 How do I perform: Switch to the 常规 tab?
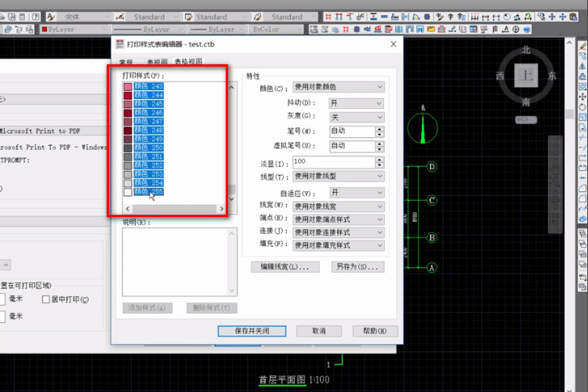click(x=126, y=62)
